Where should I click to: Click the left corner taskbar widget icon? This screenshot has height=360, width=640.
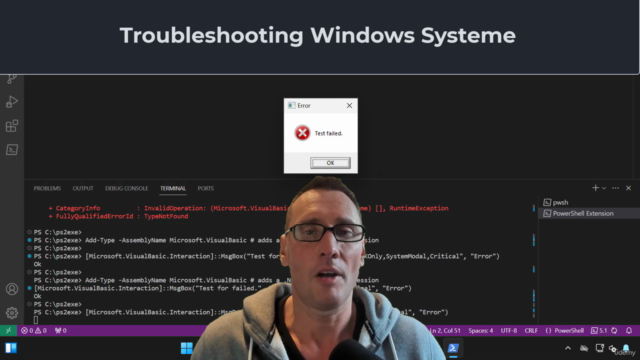[x=11, y=348]
